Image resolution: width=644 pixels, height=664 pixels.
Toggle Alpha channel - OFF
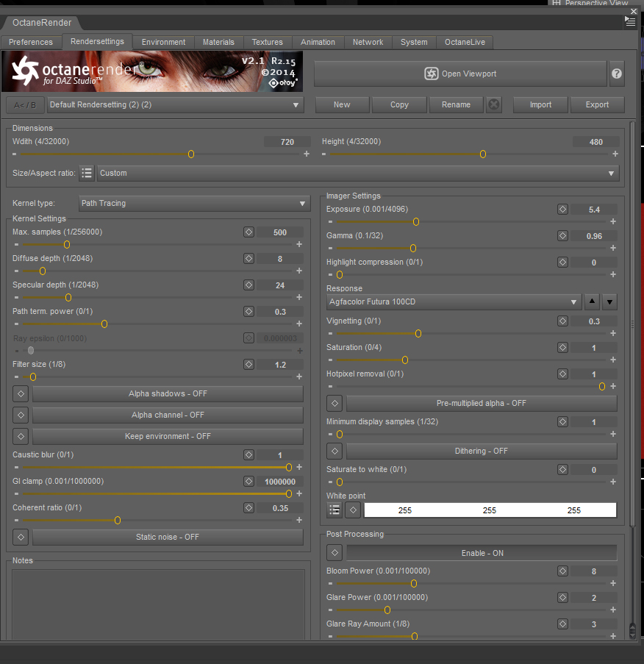(168, 415)
